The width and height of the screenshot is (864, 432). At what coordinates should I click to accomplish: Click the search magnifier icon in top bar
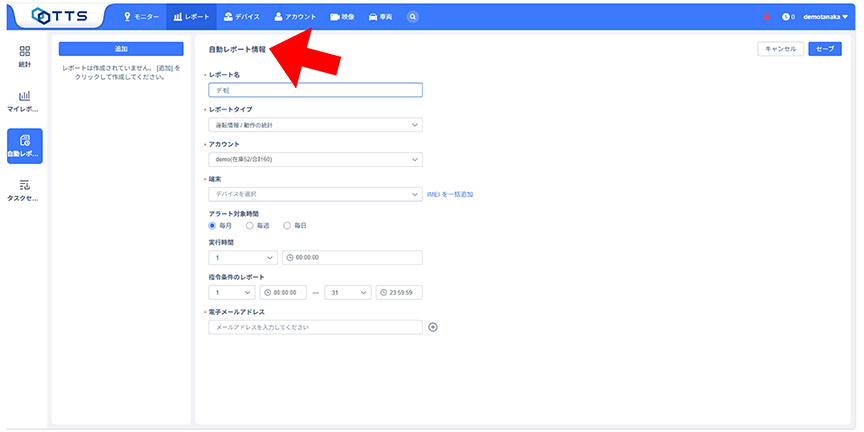(x=414, y=16)
